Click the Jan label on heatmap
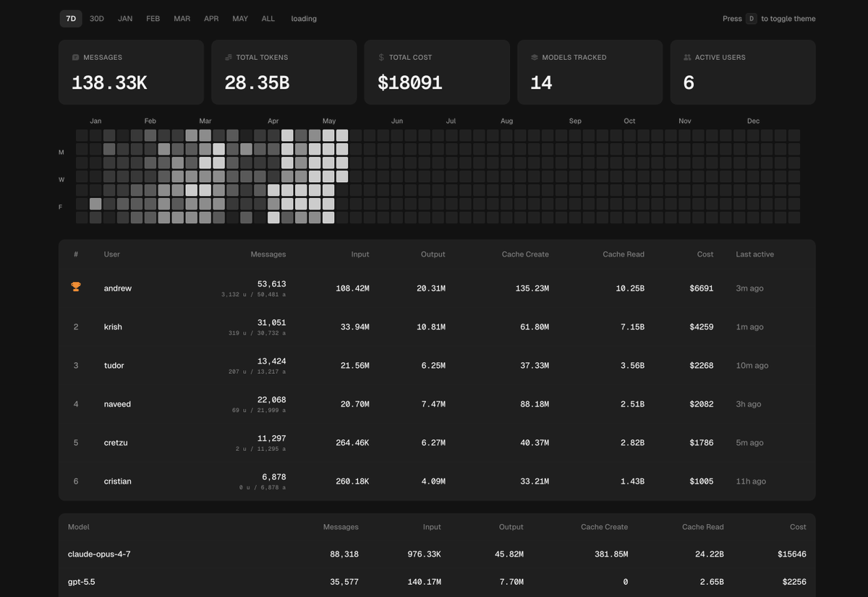Viewport: 868px width, 597px height. point(95,121)
